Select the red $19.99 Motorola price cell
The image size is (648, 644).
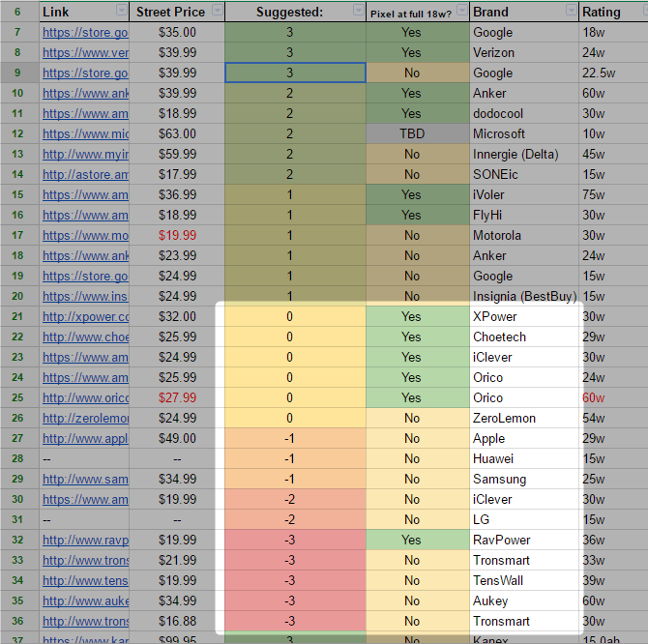[176, 235]
